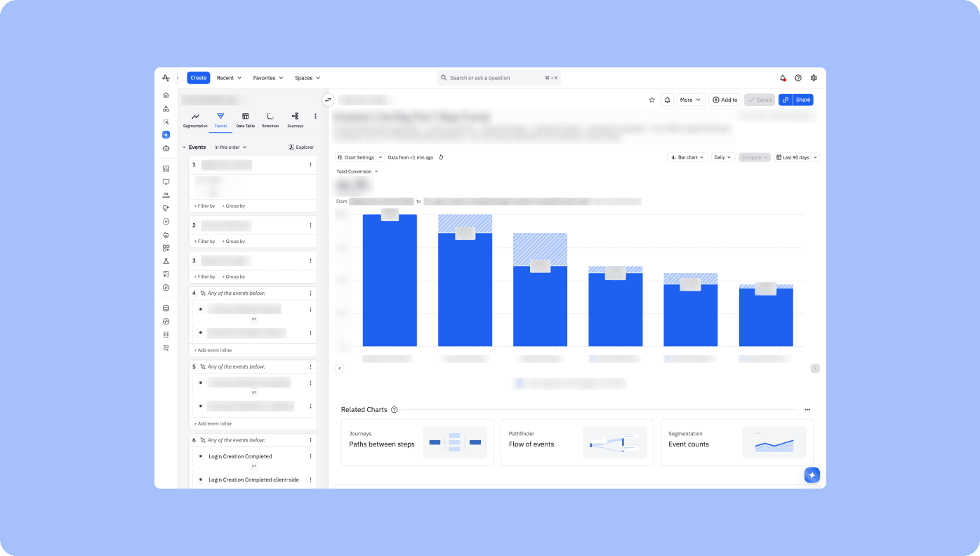Screen dimensions: 980x556
Task: Click the search bar to ask a question
Action: 491,77
